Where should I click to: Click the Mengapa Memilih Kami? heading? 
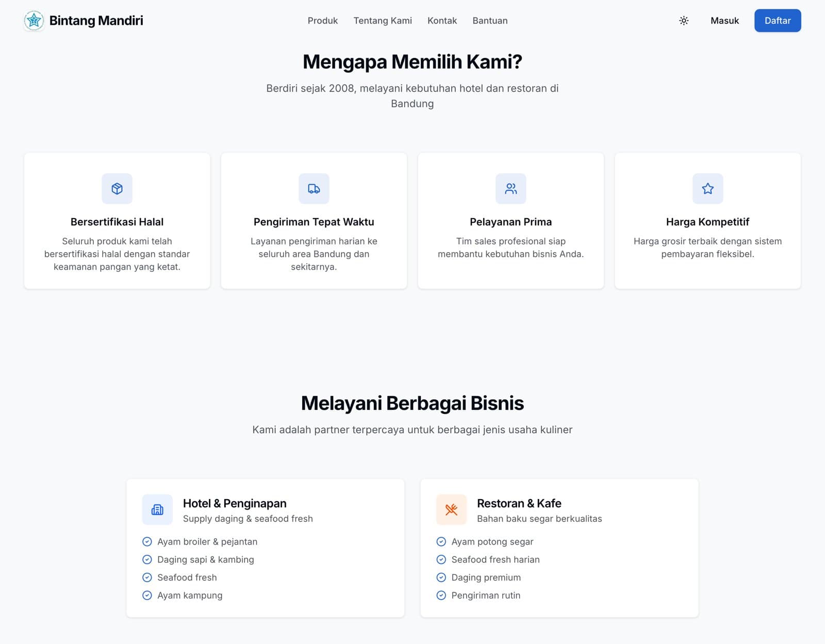click(412, 62)
